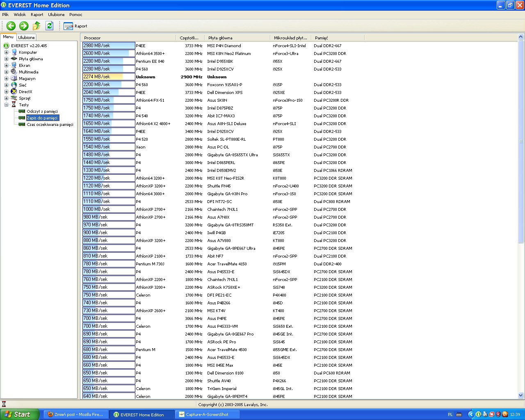Expand the Magazyn tree node
The height and width of the screenshot is (420, 525).
click(6, 78)
